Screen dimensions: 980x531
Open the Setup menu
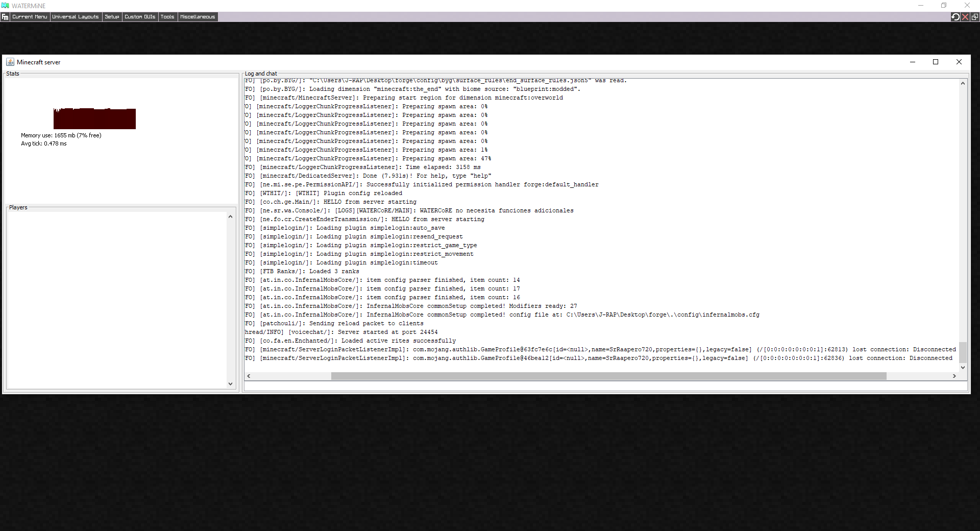pyautogui.click(x=112, y=17)
